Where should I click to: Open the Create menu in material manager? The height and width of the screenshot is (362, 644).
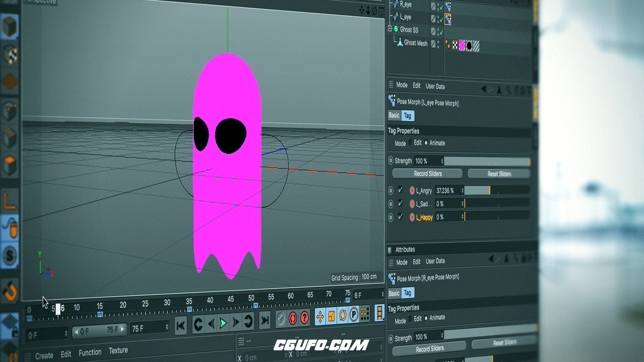(44, 355)
